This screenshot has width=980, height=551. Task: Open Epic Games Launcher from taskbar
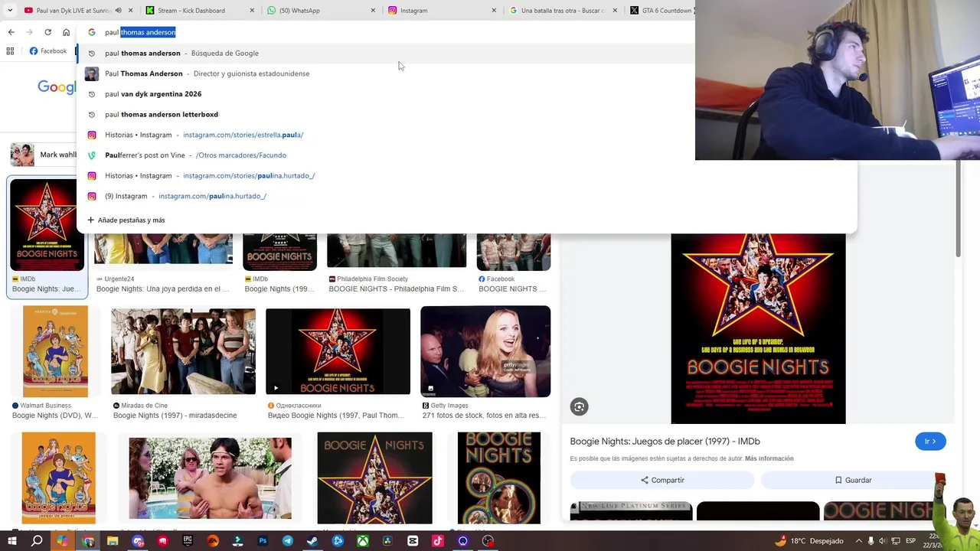pos(188,541)
